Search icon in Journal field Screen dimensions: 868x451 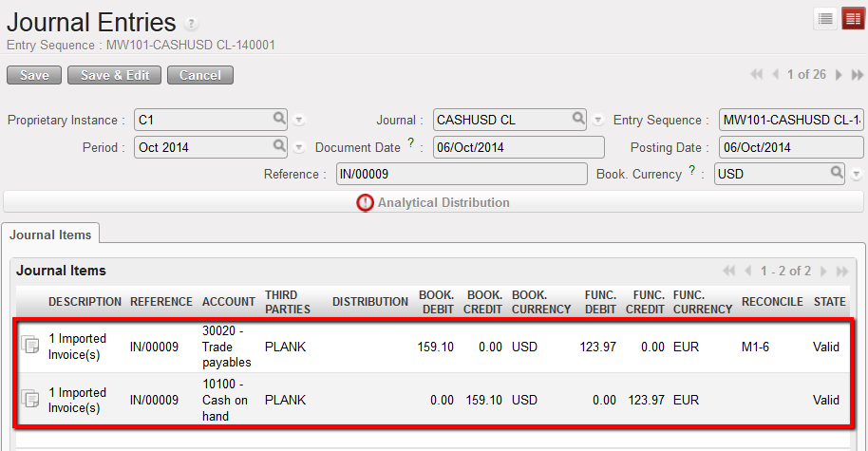pyautogui.click(x=578, y=120)
